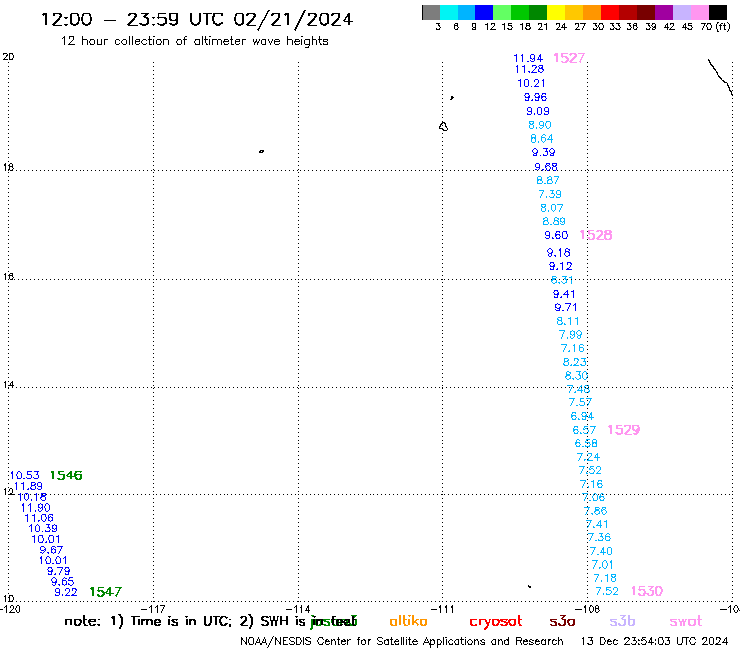Click the wave height value 11.94
This screenshot has width=740, height=650.
(528, 59)
